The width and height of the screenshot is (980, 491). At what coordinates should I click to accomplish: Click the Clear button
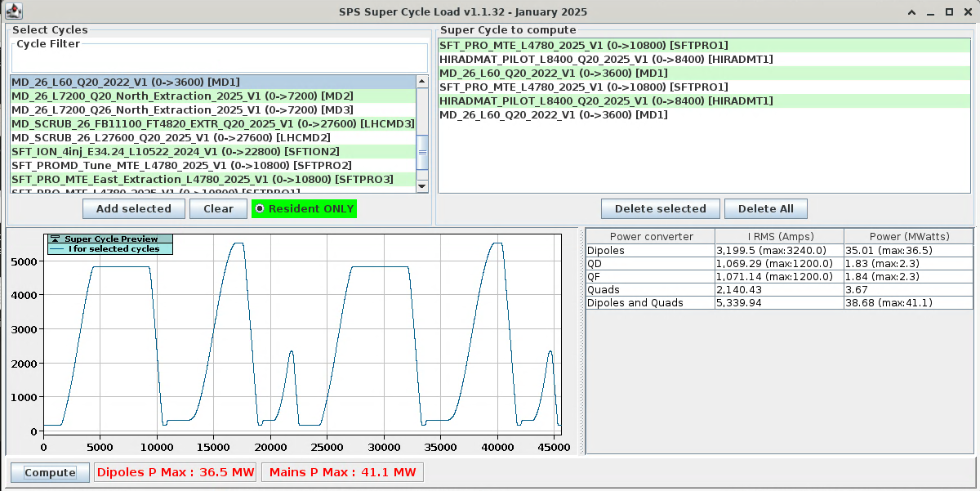pyautogui.click(x=218, y=209)
